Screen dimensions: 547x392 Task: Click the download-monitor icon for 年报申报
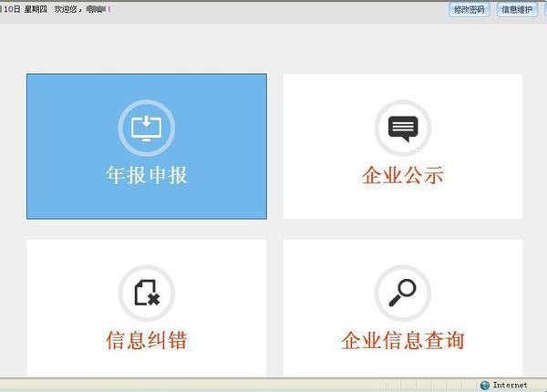(146, 128)
